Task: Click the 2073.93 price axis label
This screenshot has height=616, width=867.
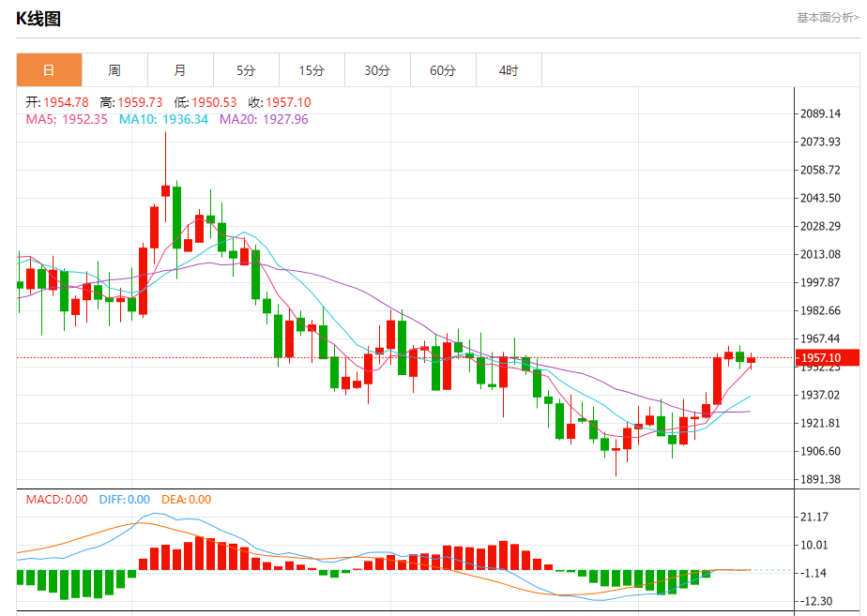Action: [820, 142]
